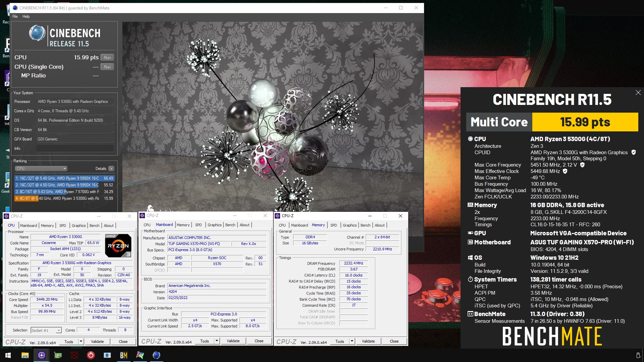Click the Close button in the right CPU-Z window
The width and height of the screenshot is (644, 362).
tap(394, 341)
